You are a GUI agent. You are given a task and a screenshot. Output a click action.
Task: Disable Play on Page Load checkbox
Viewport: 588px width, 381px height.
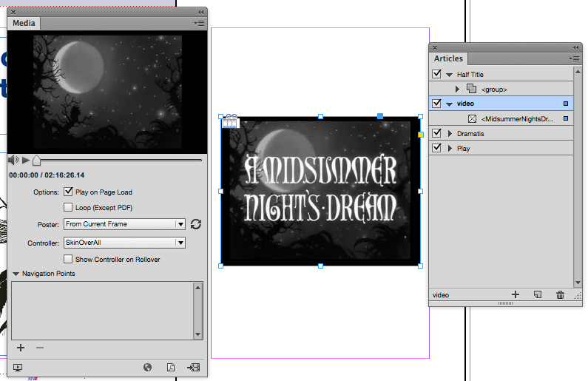[69, 192]
